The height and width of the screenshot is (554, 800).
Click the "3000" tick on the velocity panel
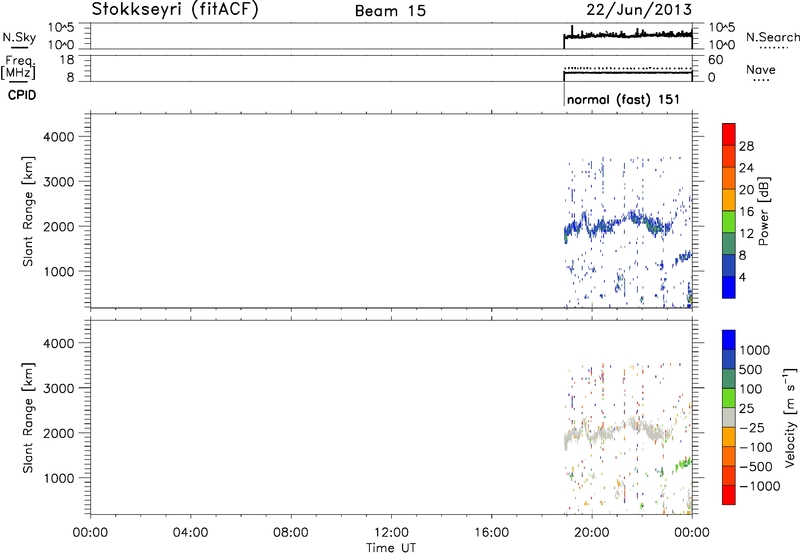tap(59, 388)
